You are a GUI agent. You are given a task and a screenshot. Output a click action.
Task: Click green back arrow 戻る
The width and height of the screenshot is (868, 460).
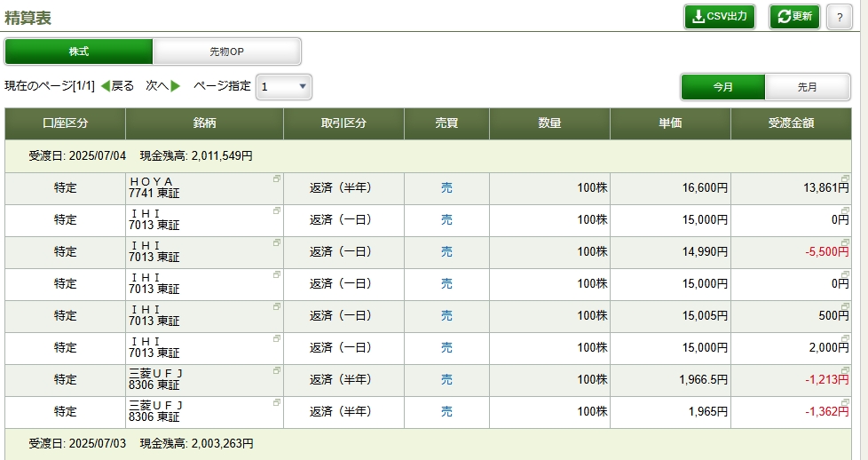[118, 86]
